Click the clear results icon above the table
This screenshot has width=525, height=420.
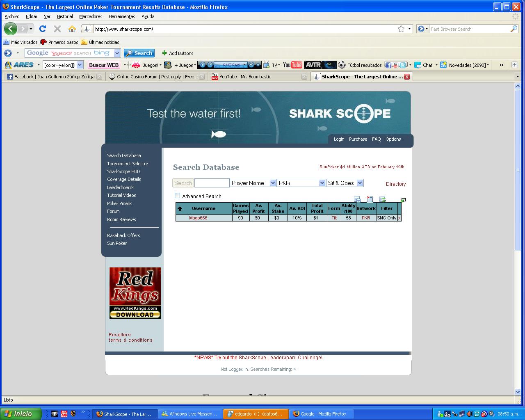[x=370, y=199]
